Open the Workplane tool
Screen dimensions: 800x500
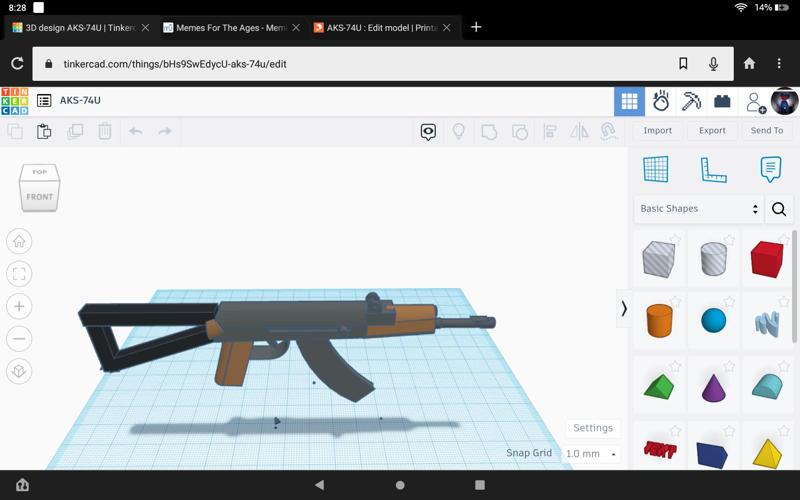coord(656,169)
